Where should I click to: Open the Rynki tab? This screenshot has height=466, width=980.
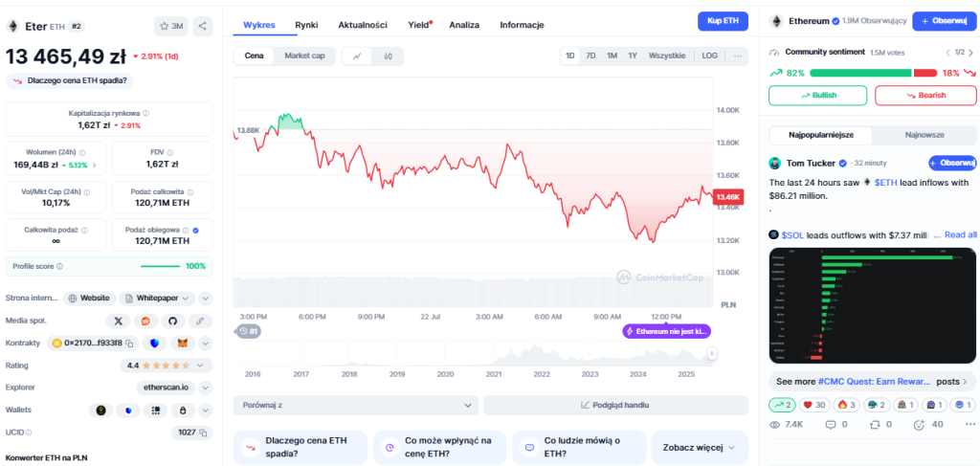click(x=307, y=25)
